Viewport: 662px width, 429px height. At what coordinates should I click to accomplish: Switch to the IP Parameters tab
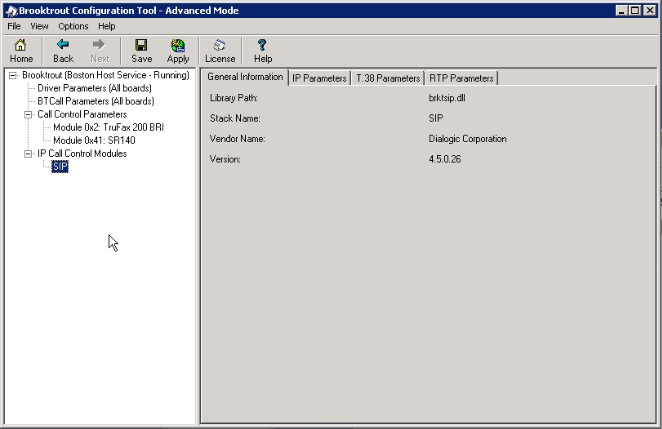319,78
